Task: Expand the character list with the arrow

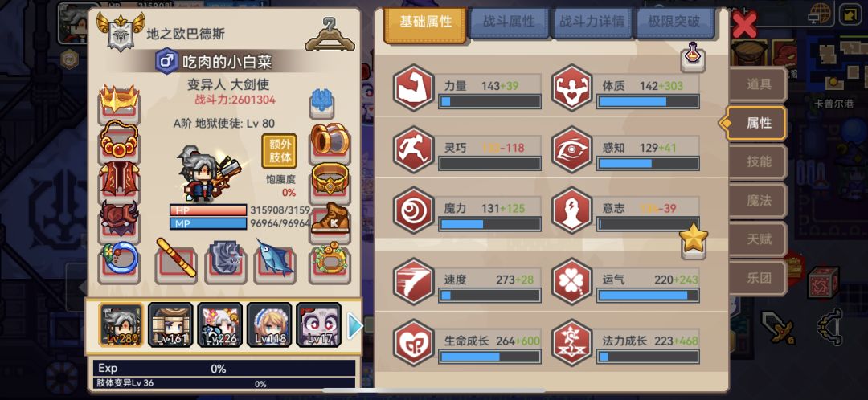Action: click(355, 326)
